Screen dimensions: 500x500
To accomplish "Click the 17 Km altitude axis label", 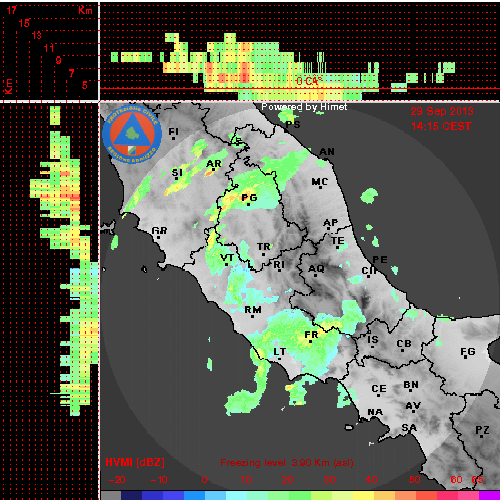I will [11, 10].
